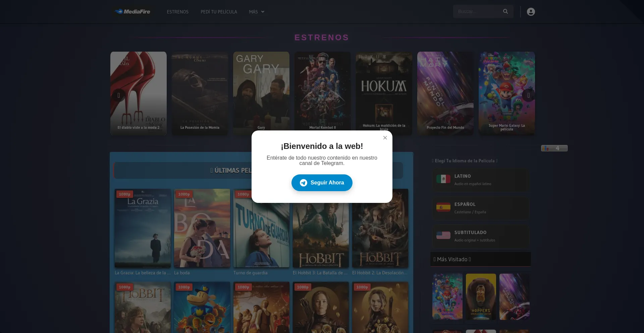The width and height of the screenshot is (644, 333).
Task: Click the ESTRENOS section heading
Action: pos(322,38)
